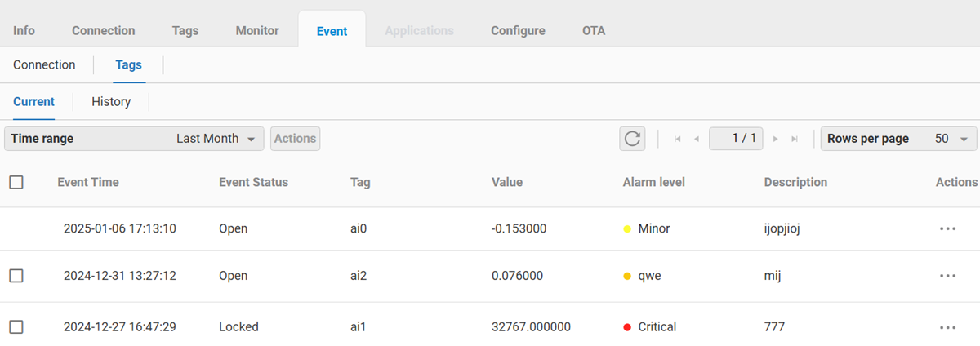Open the Configure tab

(518, 31)
